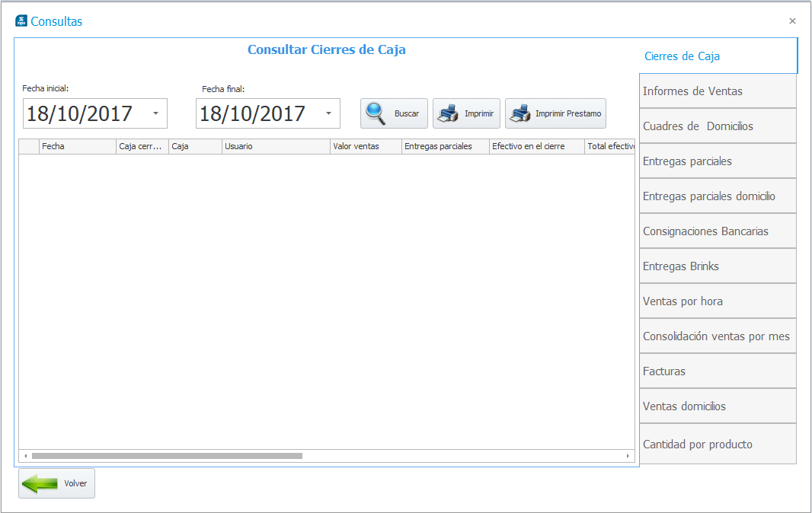Click the Fecha final date field

(x=267, y=113)
